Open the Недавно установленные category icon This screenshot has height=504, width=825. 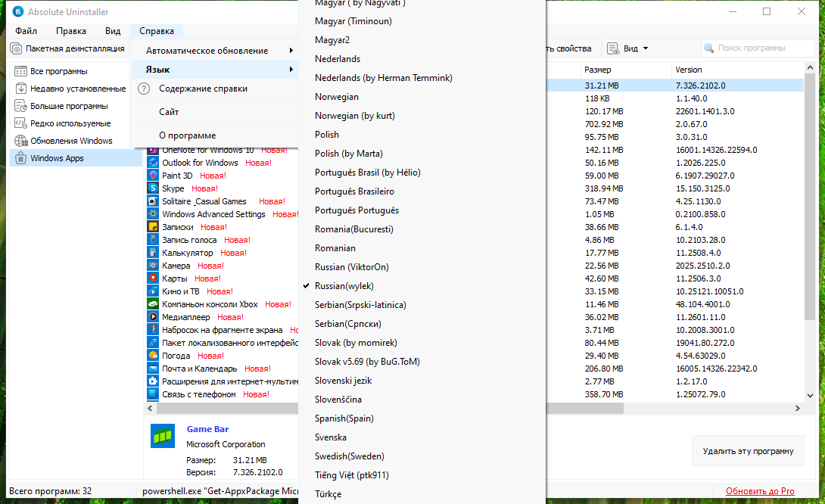coord(21,89)
